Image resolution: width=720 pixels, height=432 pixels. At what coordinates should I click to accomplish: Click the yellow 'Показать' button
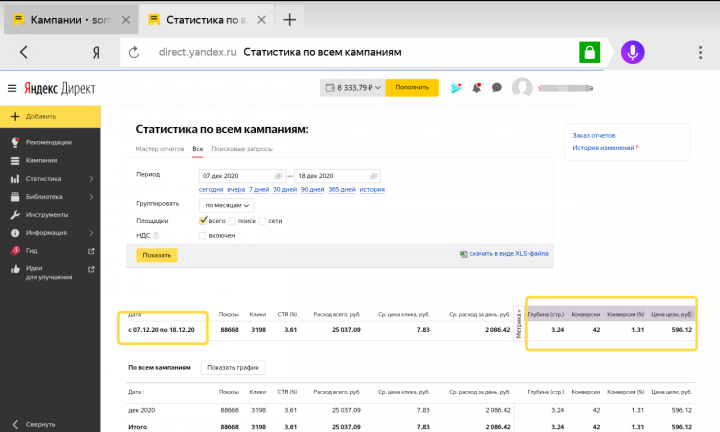click(157, 255)
